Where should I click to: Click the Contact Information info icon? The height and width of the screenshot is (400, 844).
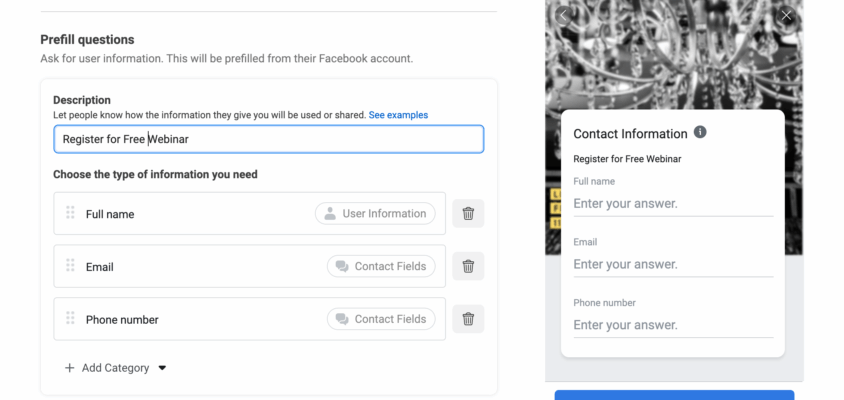[x=700, y=132]
